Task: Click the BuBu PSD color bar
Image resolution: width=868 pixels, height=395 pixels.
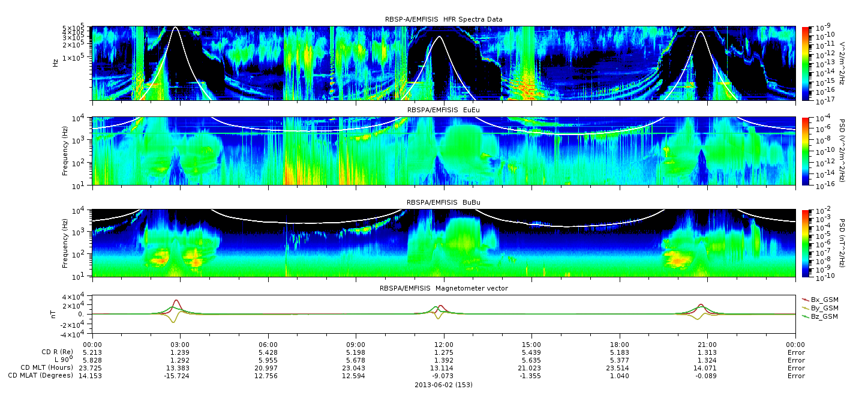Action: pos(806,243)
